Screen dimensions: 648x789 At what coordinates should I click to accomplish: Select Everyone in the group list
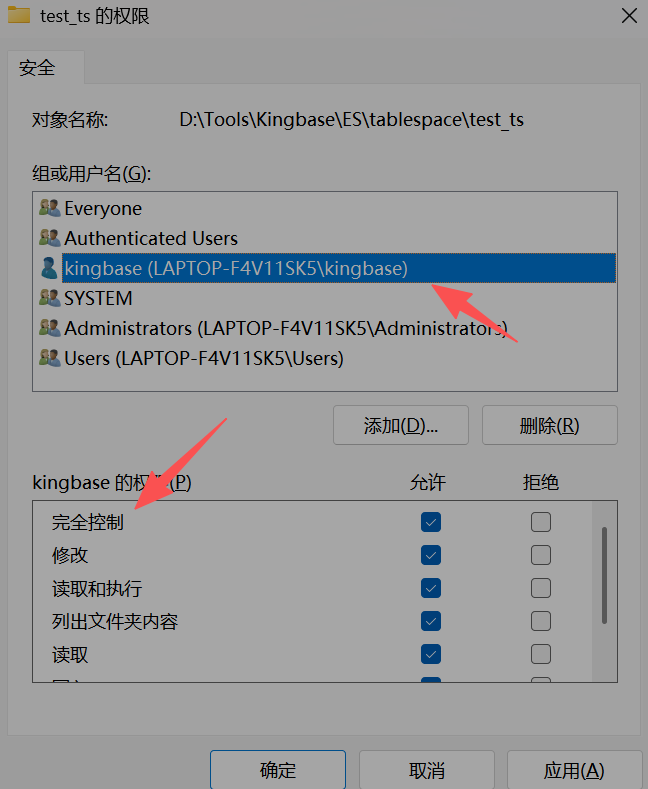[x=103, y=208]
